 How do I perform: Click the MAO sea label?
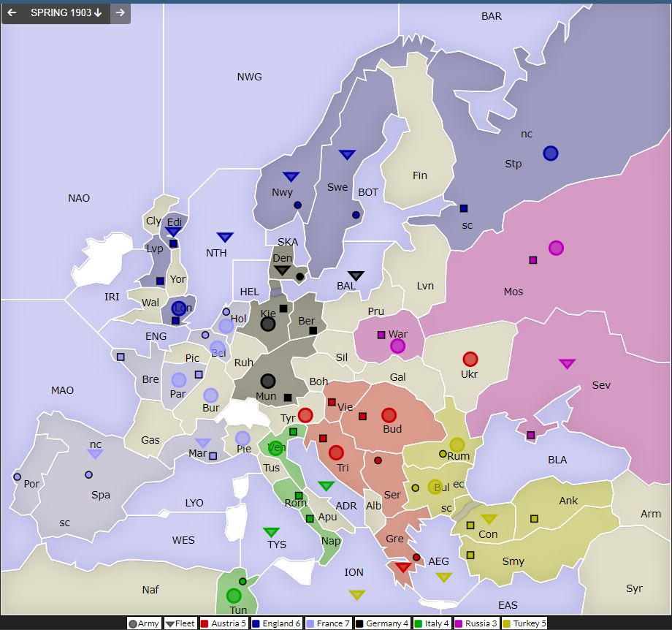tap(63, 390)
